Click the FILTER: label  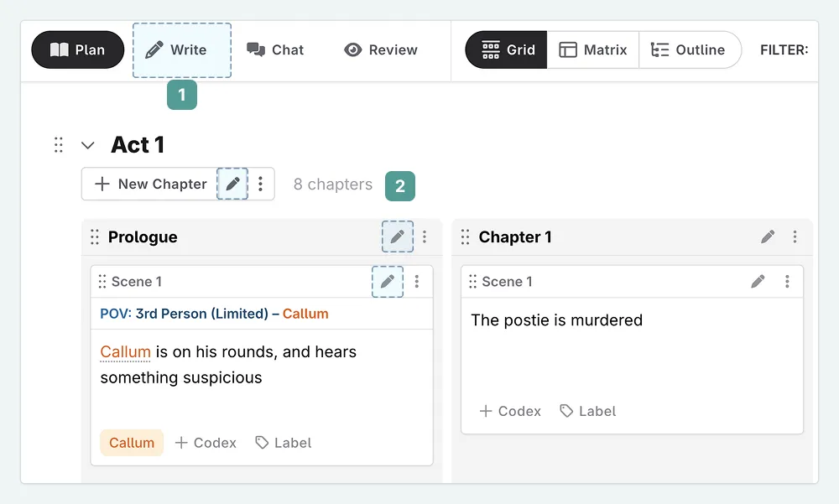pos(784,49)
